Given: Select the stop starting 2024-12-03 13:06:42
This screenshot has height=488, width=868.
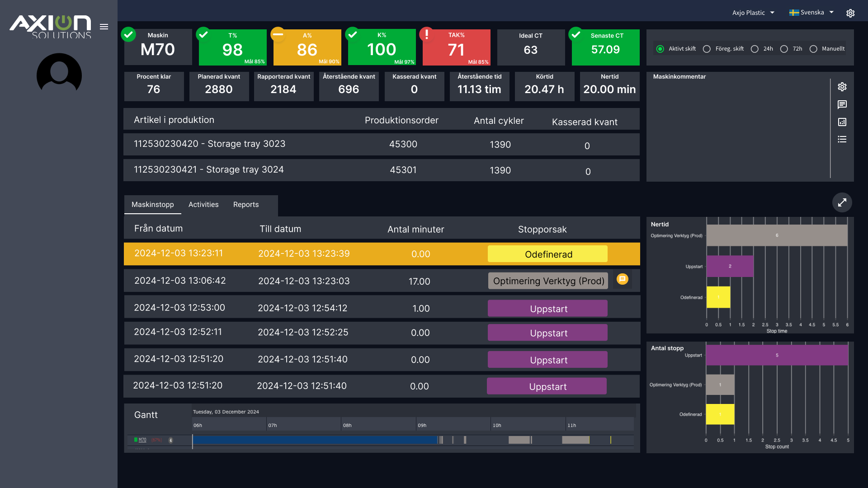Looking at the screenshot, I should click(x=382, y=281).
